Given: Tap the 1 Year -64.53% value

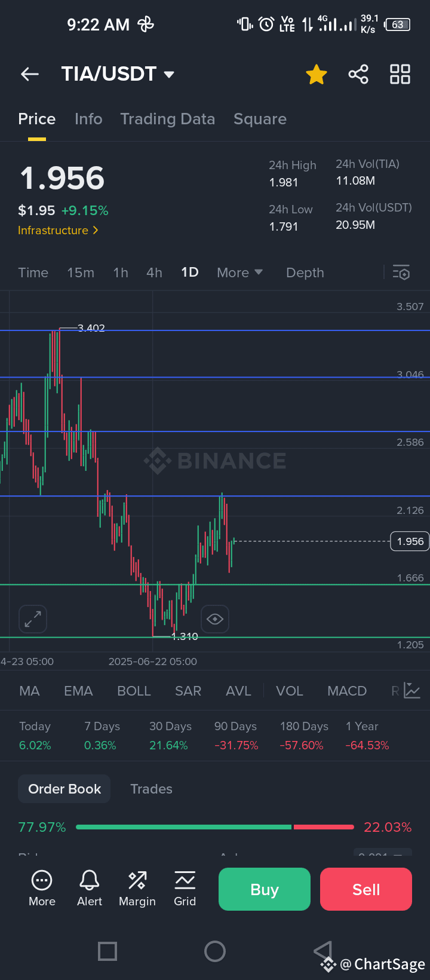Looking at the screenshot, I should tap(367, 745).
